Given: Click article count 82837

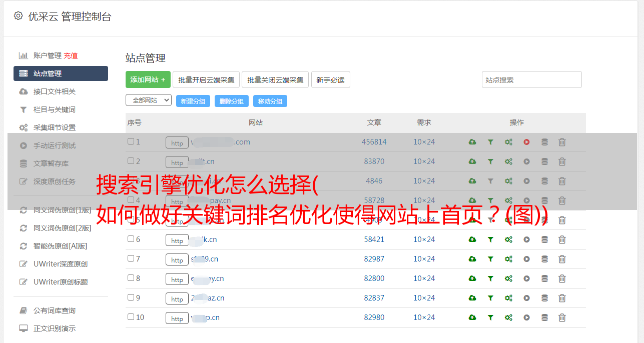Looking at the screenshot, I should click(x=374, y=298).
